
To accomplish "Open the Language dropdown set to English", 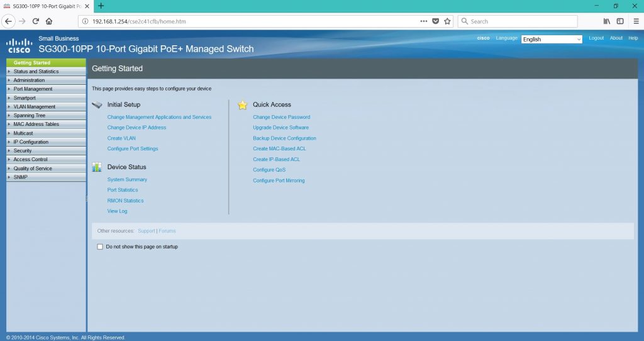I will (x=552, y=39).
